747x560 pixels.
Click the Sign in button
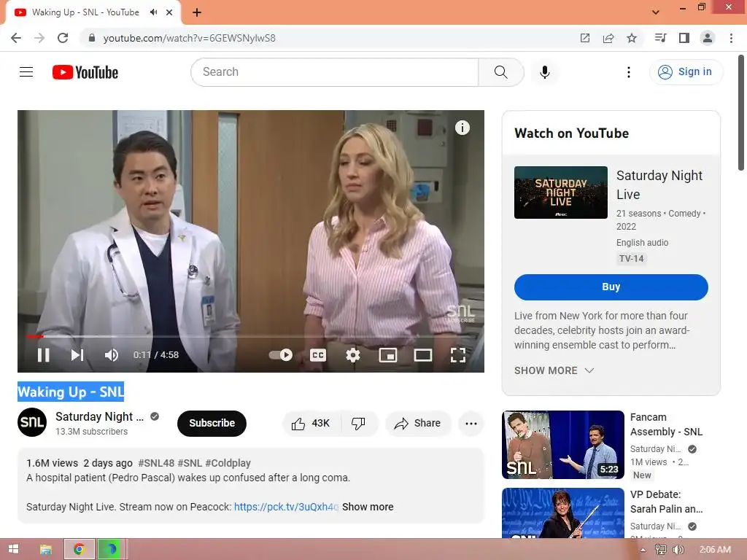[686, 72]
